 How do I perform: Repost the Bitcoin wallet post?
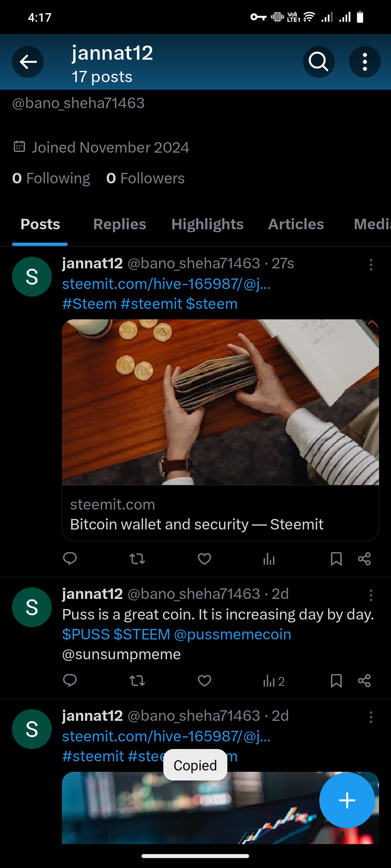click(137, 559)
